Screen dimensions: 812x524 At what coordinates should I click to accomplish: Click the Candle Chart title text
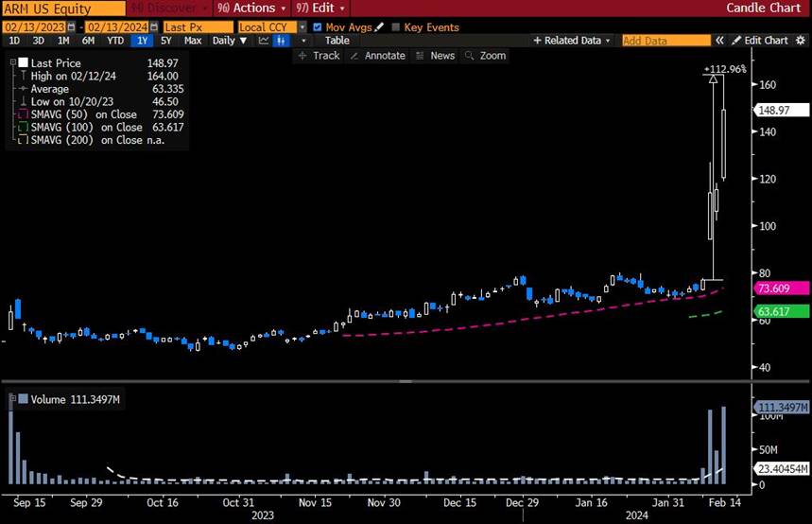[x=764, y=8]
